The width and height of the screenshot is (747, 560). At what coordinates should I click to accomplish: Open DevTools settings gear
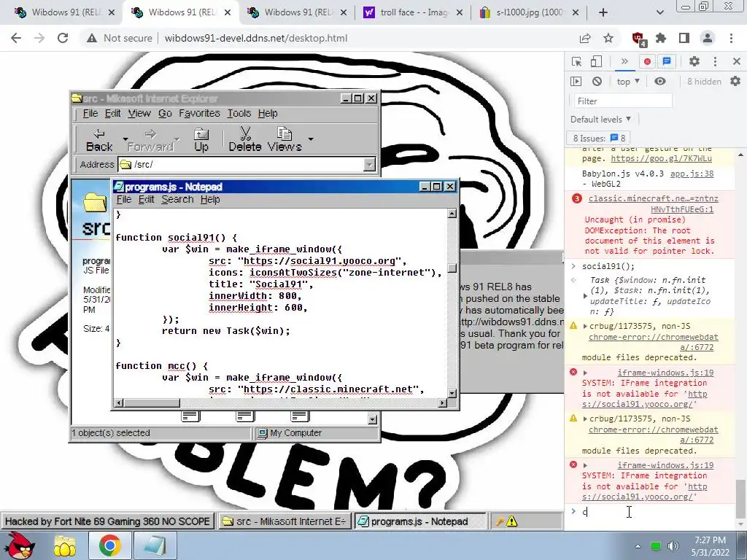[694, 61]
